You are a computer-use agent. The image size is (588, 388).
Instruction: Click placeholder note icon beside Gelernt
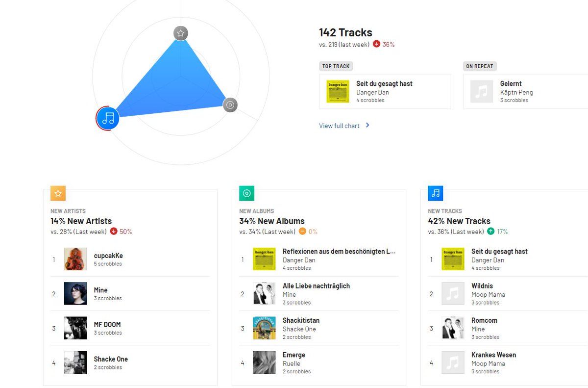tap(482, 91)
